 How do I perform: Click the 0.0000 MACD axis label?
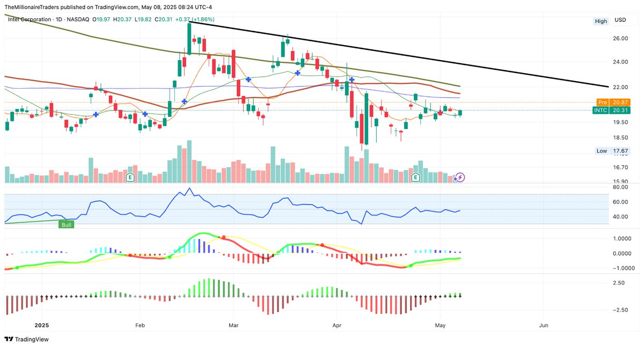click(623, 254)
